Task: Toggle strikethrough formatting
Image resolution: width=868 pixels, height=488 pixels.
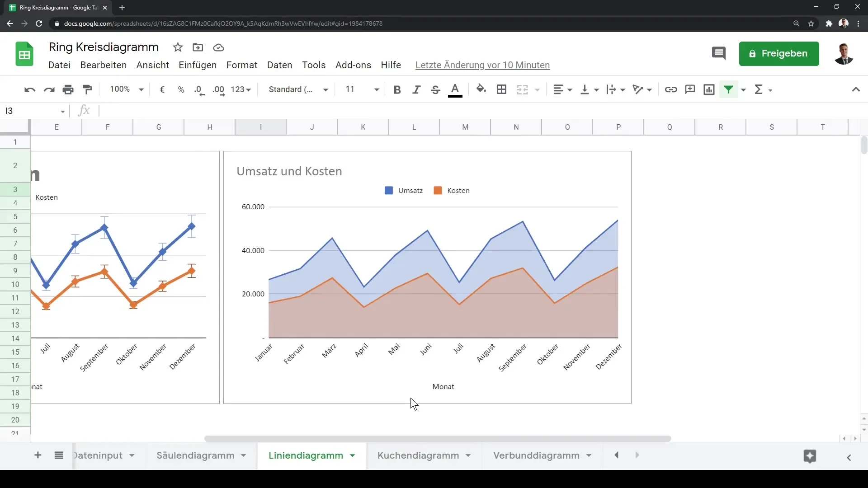Action: point(435,89)
